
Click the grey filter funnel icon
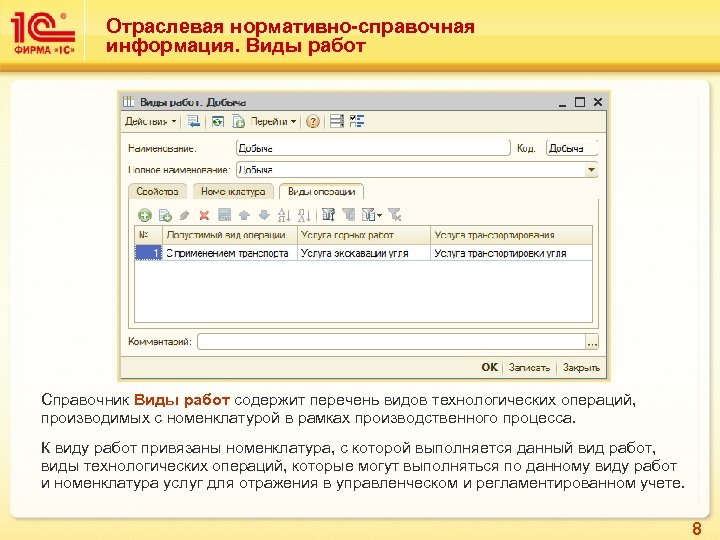point(349,214)
